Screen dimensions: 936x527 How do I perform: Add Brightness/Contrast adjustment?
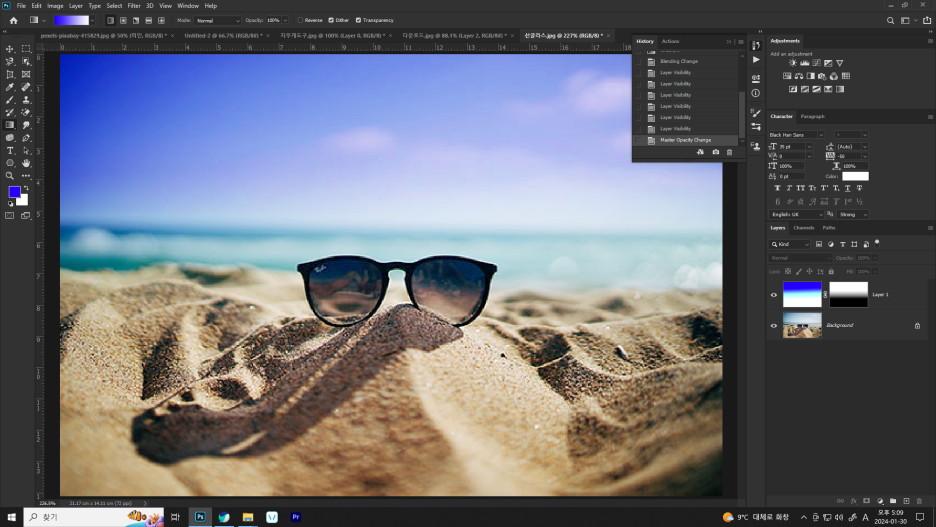click(793, 63)
